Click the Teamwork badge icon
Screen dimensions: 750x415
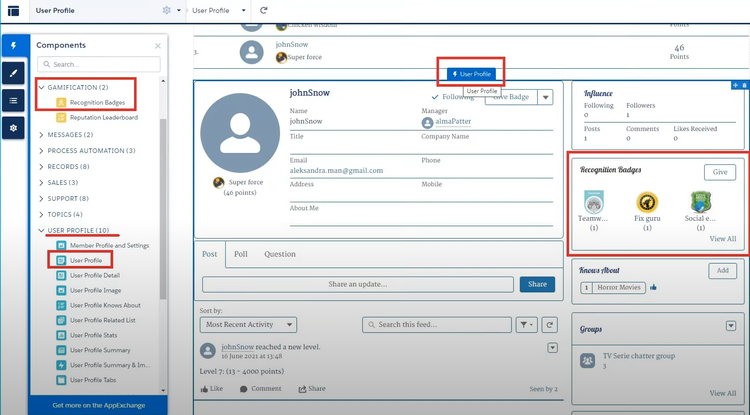pos(594,202)
